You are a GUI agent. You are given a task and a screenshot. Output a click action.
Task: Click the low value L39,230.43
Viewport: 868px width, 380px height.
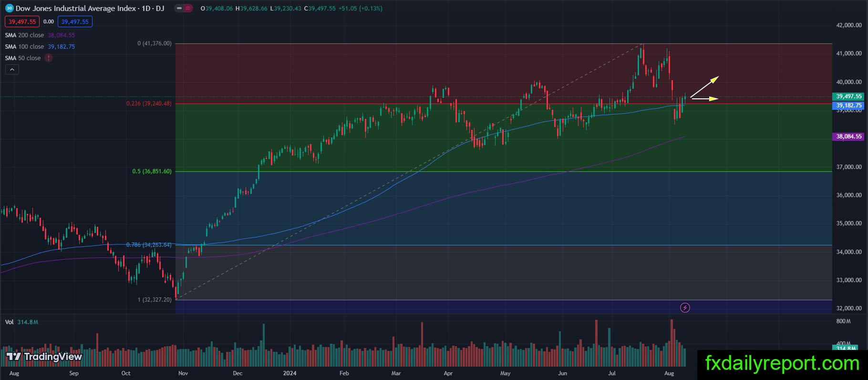[x=286, y=9]
